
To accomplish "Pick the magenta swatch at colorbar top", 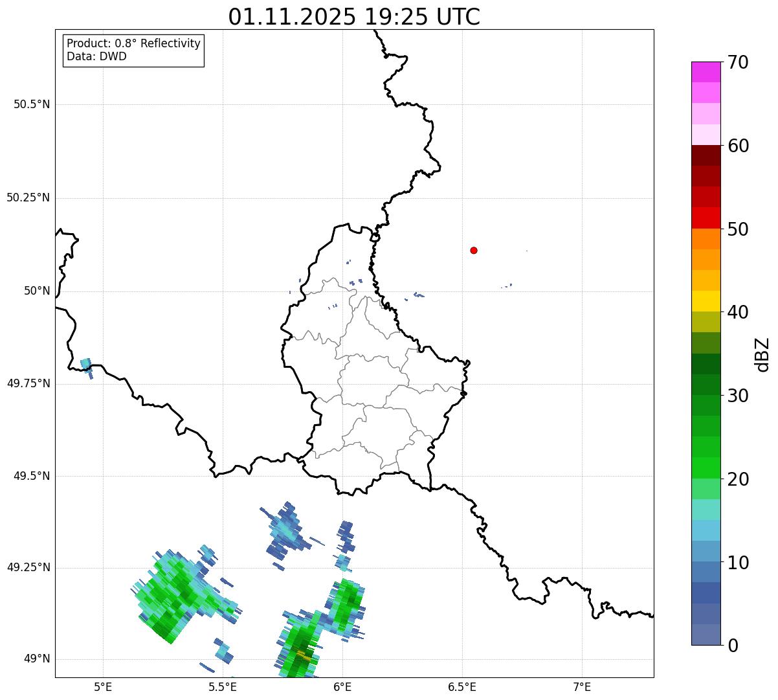I will tap(706, 72).
